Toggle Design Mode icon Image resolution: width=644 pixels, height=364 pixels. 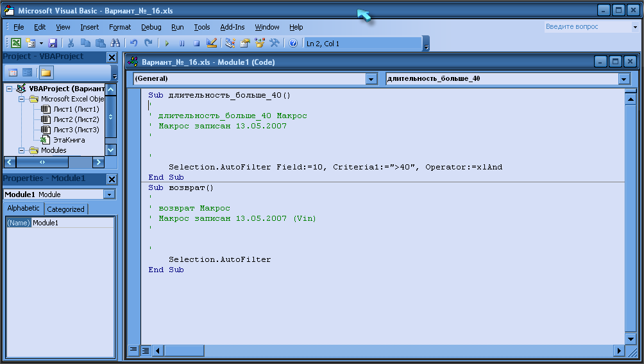[x=212, y=43]
